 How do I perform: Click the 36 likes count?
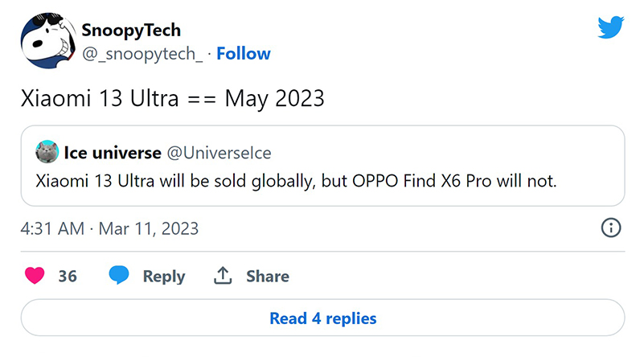click(x=68, y=276)
